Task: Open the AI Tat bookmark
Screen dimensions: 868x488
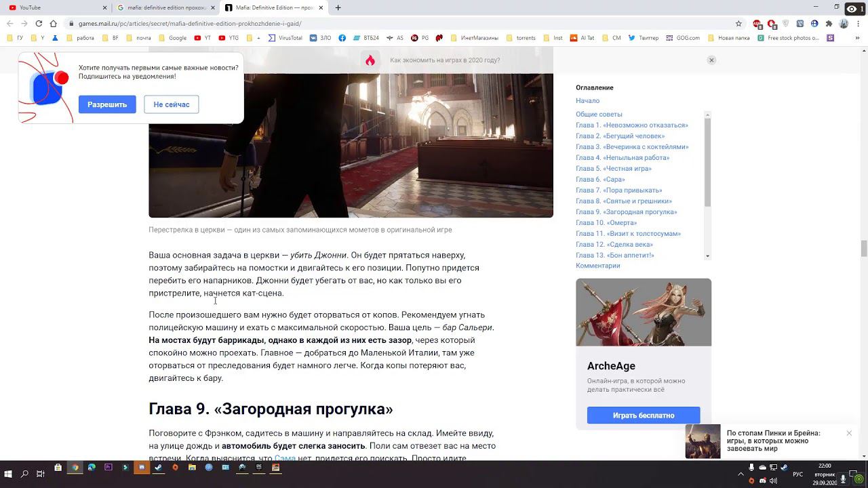Action: (583, 38)
